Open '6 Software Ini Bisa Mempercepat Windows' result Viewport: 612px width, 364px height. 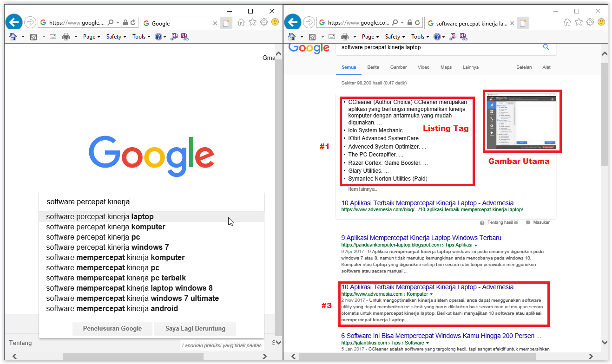(x=441, y=336)
